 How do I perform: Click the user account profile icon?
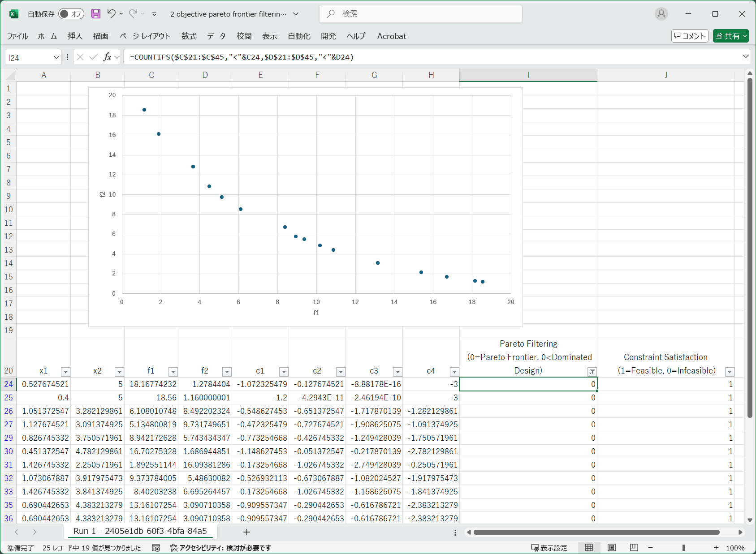tap(661, 14)
